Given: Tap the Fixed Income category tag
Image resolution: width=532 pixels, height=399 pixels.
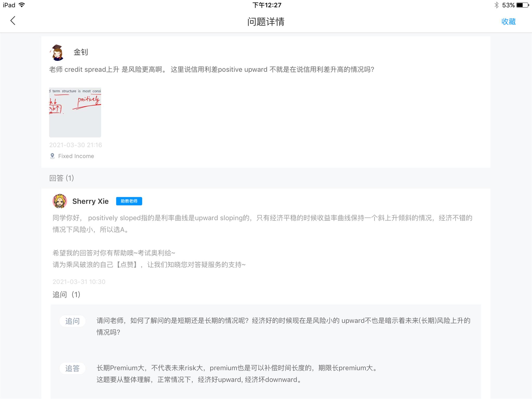Looking at the screenshot, I should pyautogui.click(x=76, y=156).
